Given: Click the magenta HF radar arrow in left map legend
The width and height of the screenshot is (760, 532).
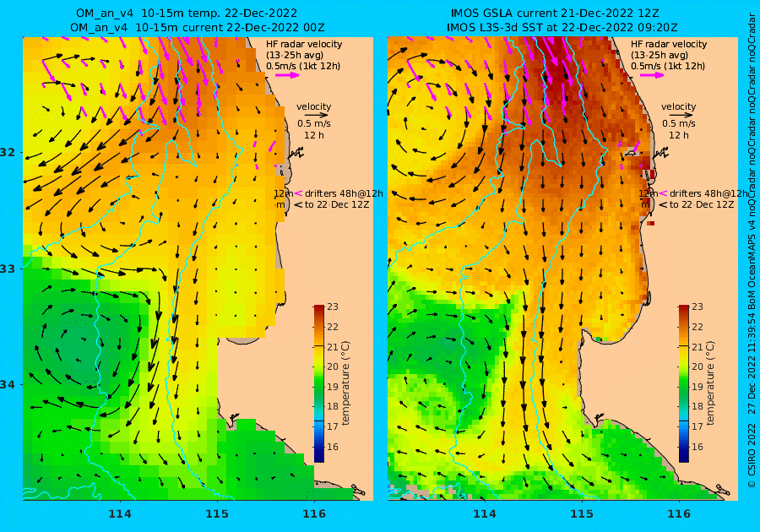Looking at the screenshot, I should pos(287,75).
